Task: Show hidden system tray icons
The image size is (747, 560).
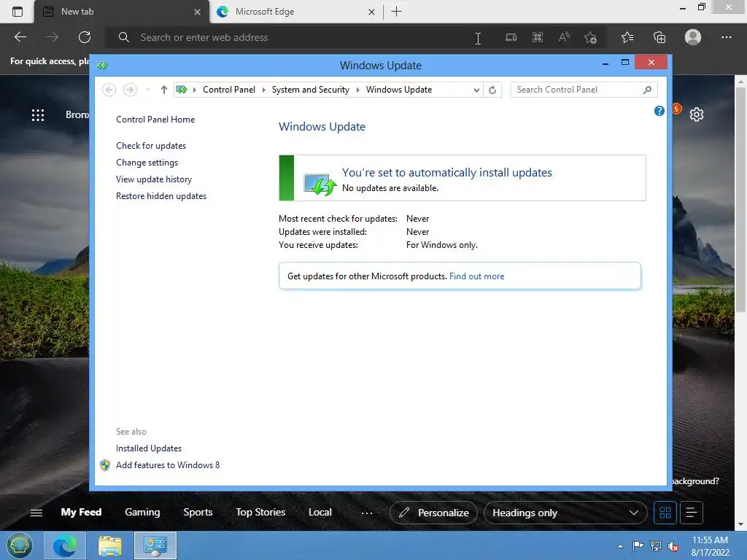Action: coord(620,546)
